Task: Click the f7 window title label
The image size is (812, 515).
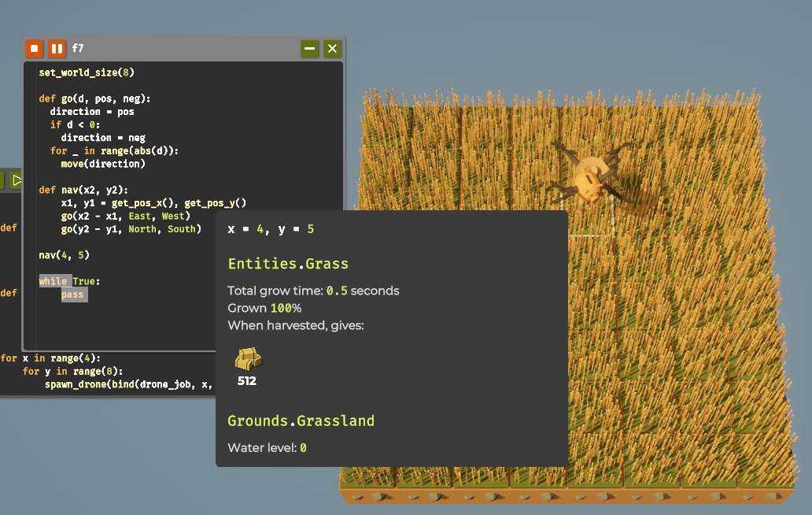Action: click(78, 49)
